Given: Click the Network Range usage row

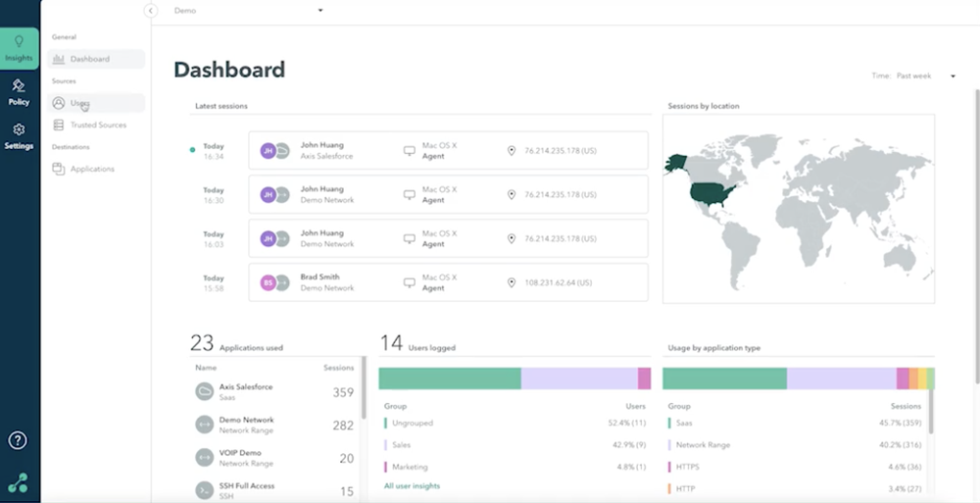Looking at the screenshot, I should pos(795,445).
